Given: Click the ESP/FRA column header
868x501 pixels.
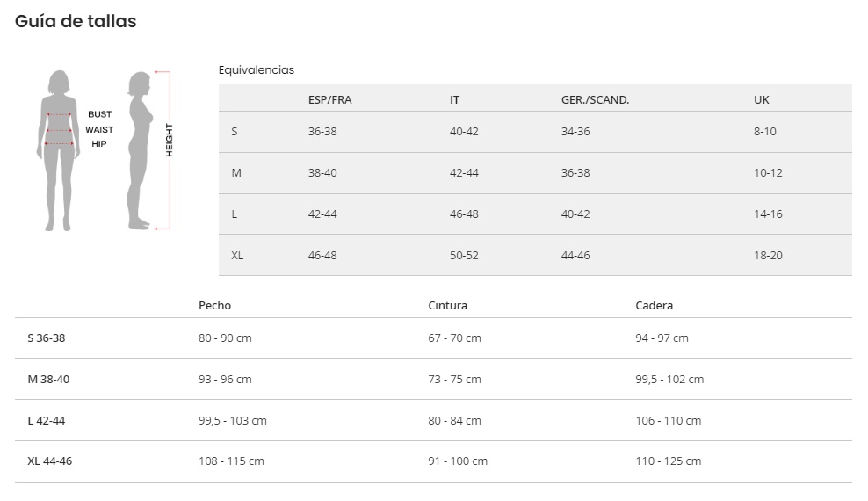Looking at the screenshot, I should (x=329, y=100).
